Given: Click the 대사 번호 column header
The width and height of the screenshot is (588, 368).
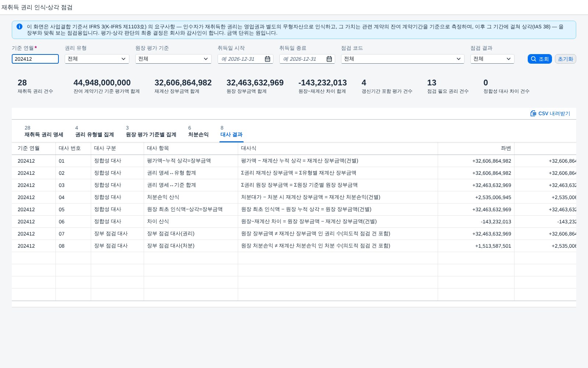Looking at the screenshot, I should pos(73,148).
